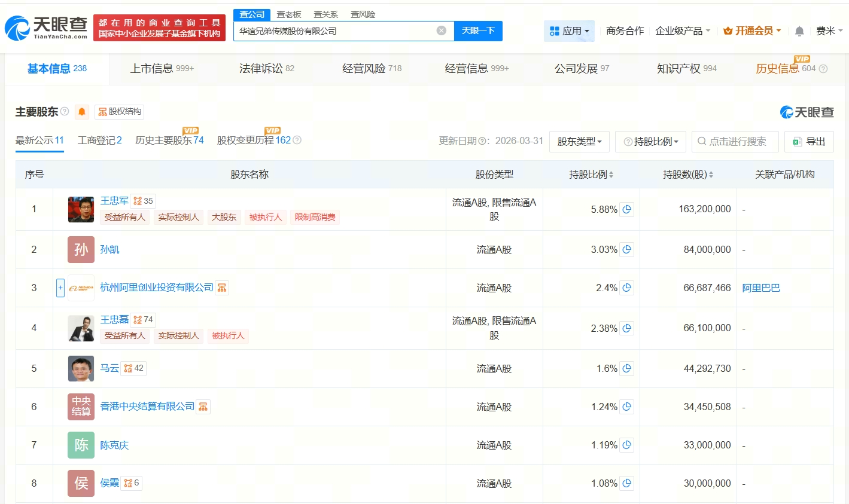
Task: Clear the company search box text
Action: click(x=442, y=30)
